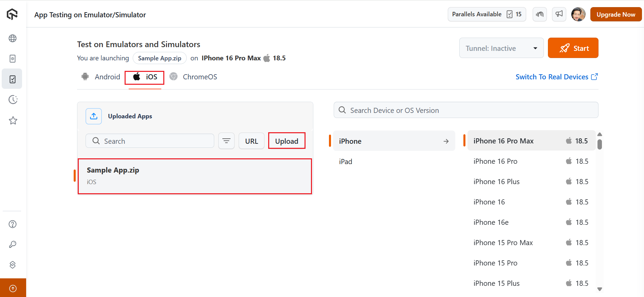Click the Start button
Image resolution: width=644 pixels, height=297 pixels.
[573, 48]
